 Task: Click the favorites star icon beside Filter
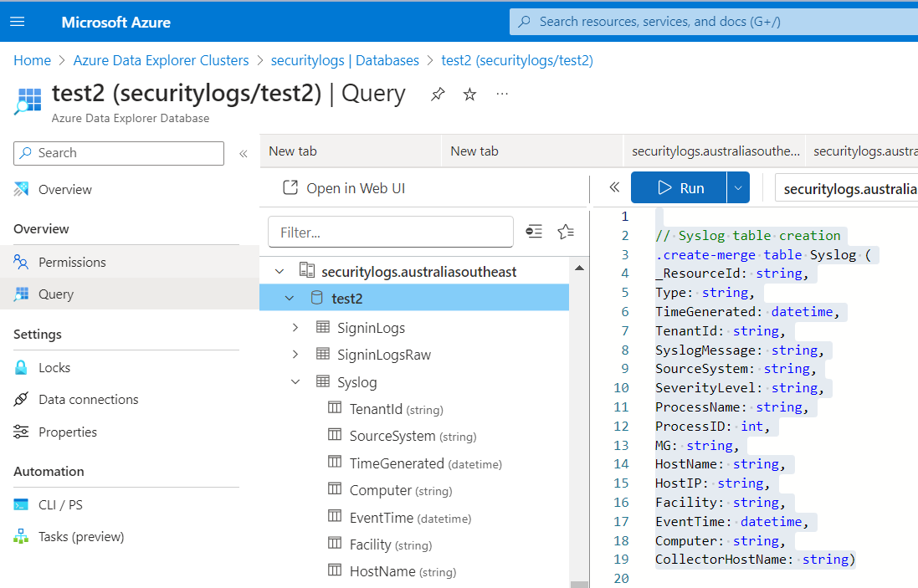tap(566, 232)
